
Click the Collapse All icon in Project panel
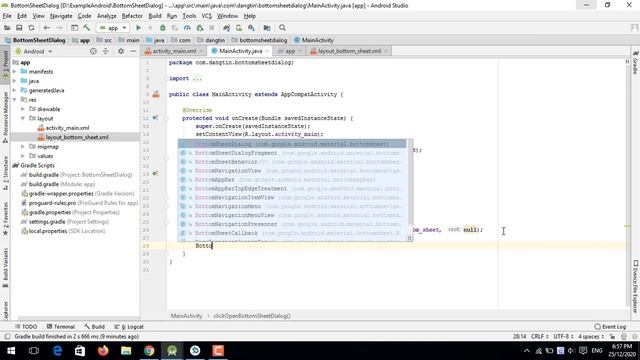tap(106, 51)
